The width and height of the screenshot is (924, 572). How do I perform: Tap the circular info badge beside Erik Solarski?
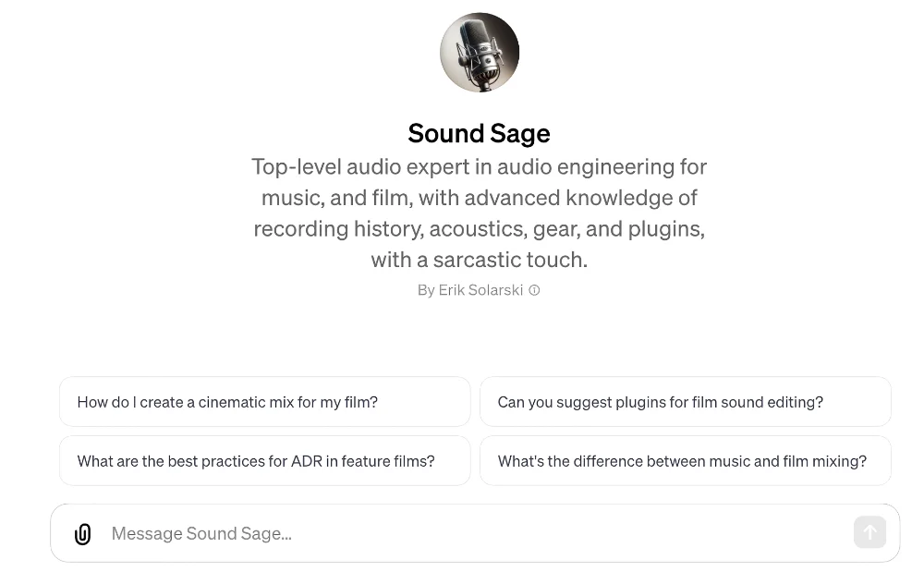[x=534, y=289]
